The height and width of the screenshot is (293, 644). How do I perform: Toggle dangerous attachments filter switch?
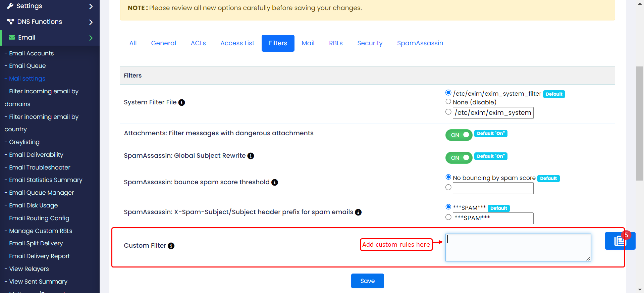(x=459, y=135)
